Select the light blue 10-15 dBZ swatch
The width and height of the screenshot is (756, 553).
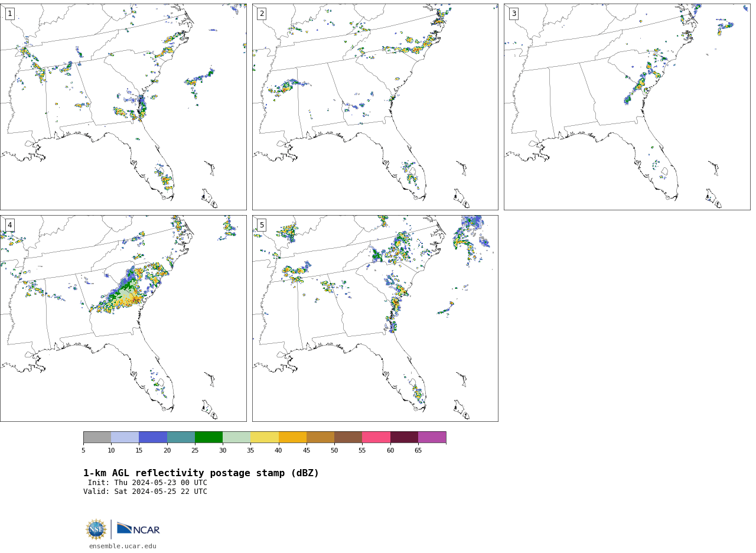tap(125, 437)
